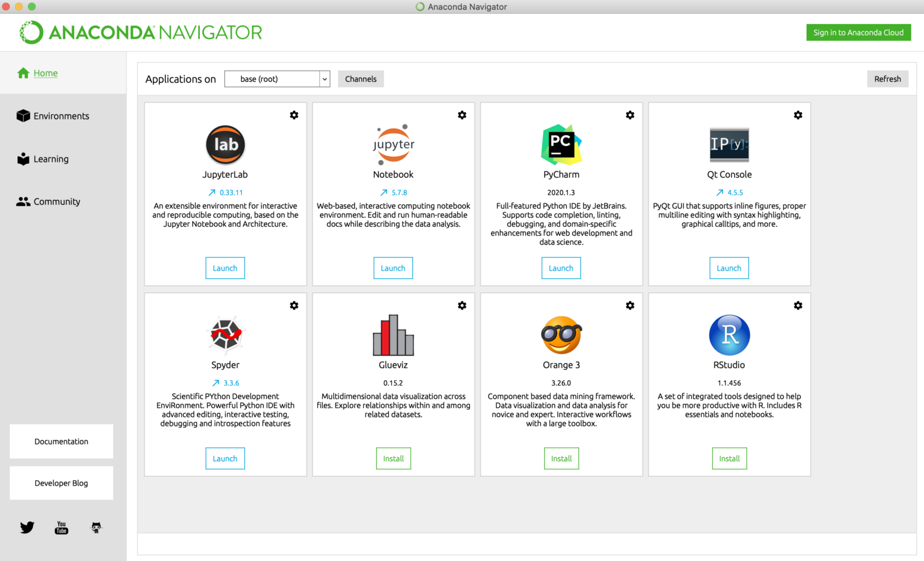Open JupyterLab settings gear
Viewport: 924px width, 561px height.
294,115
